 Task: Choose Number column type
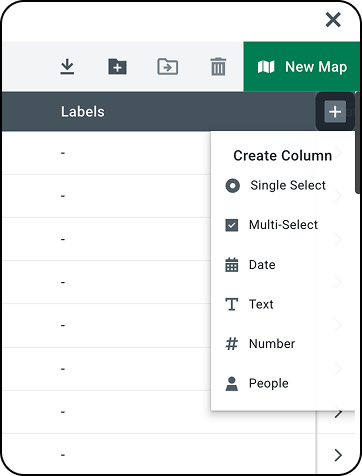tap(260, 344)
